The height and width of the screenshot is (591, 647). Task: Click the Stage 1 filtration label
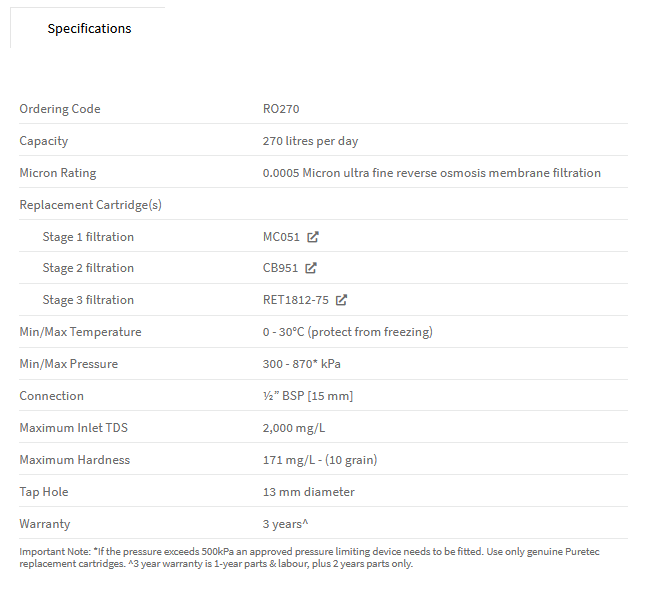[x=88, y=237]
